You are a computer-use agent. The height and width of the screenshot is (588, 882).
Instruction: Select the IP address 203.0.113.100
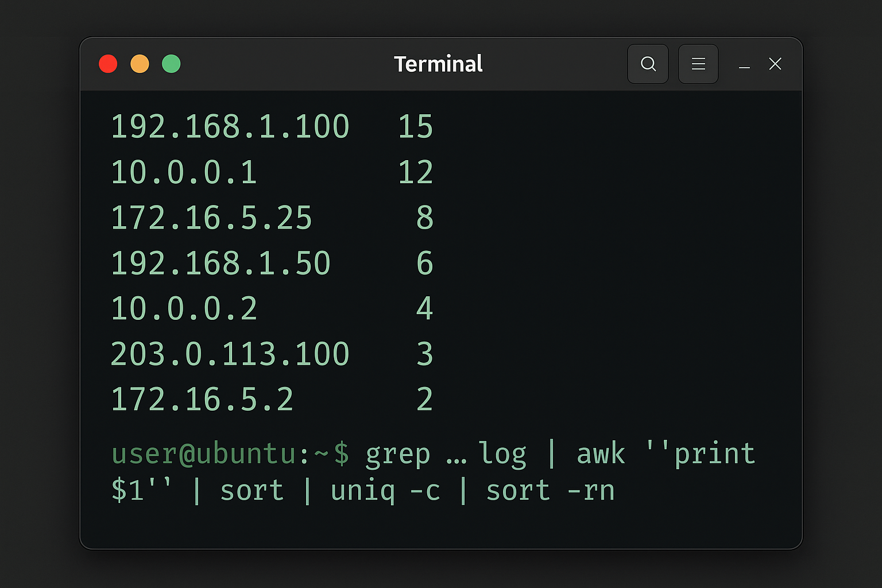230,354
